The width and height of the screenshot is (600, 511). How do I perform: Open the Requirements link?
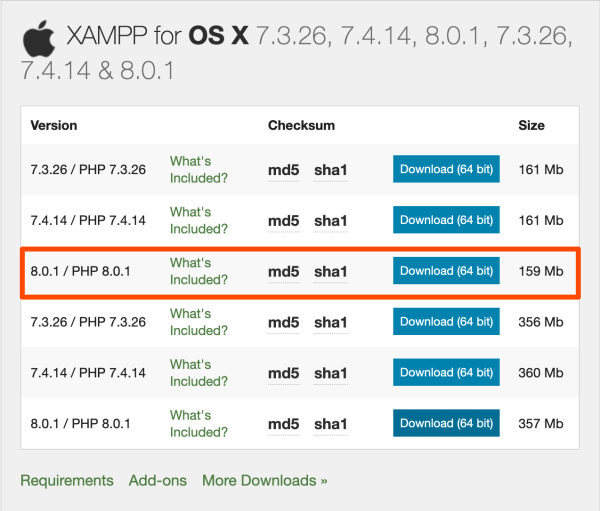coord(67,481)
